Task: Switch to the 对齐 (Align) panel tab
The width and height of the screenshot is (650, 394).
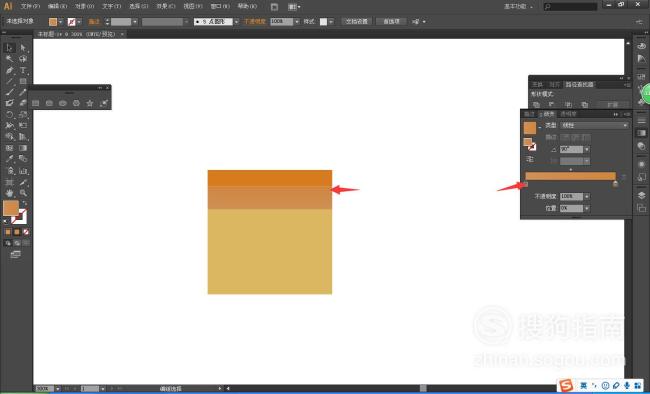Action: click(x=554, y=85)
